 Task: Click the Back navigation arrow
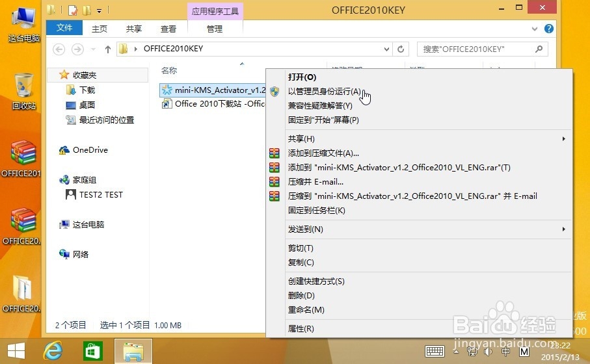pos(59,49)
